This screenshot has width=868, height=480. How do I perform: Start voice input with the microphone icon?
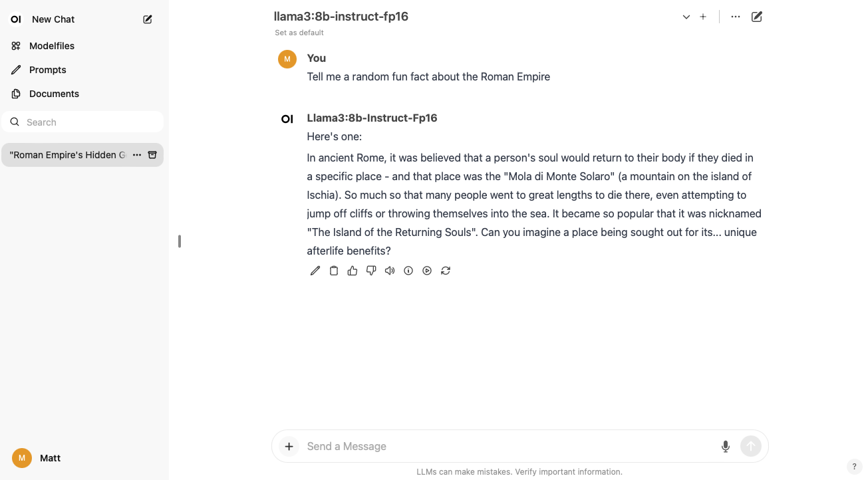[x=726, y=447]
